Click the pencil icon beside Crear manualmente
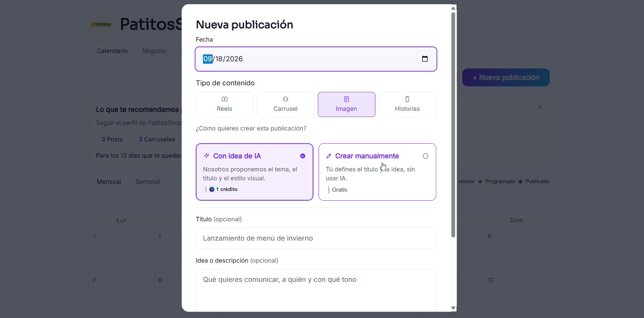The height and width of the screenshot is (318, 644). pos(329,156)
